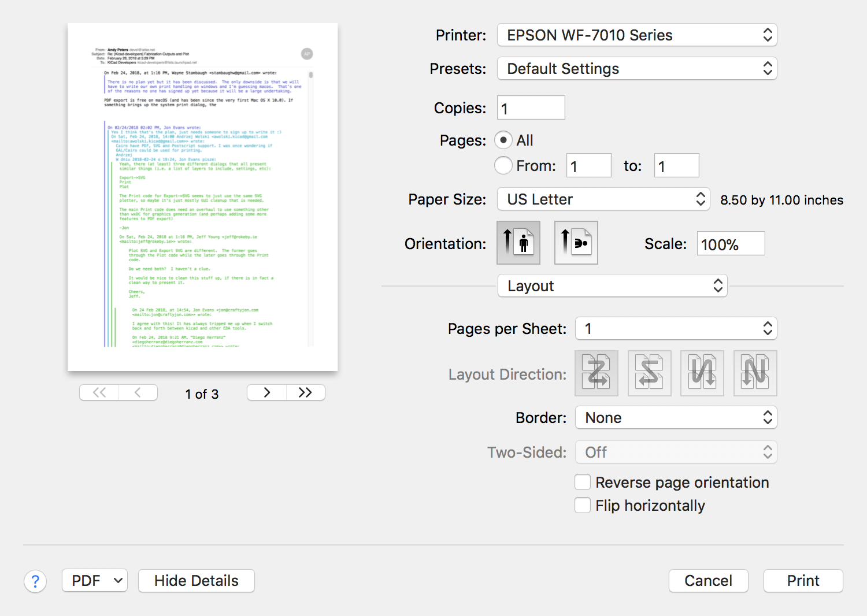Open the Paper Size dropdown
Viewport: 867px width, 616px height.
pos(603,199)
